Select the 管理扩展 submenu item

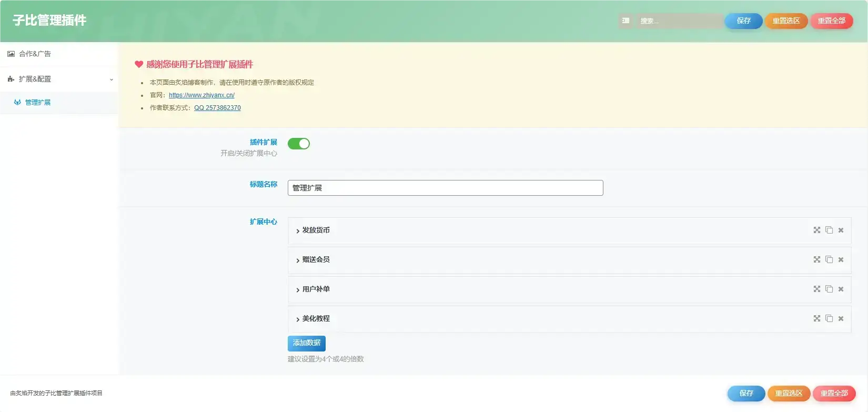pos(59,103)
